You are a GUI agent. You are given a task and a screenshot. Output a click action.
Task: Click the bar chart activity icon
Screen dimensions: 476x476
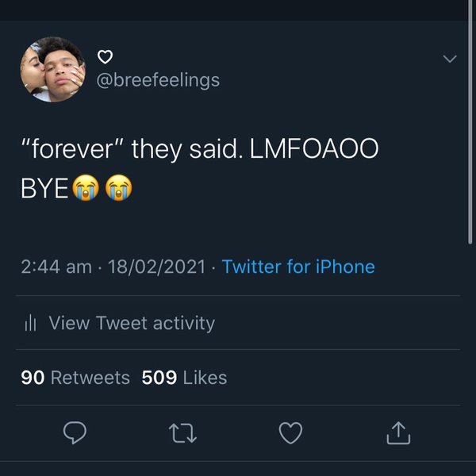31,323
